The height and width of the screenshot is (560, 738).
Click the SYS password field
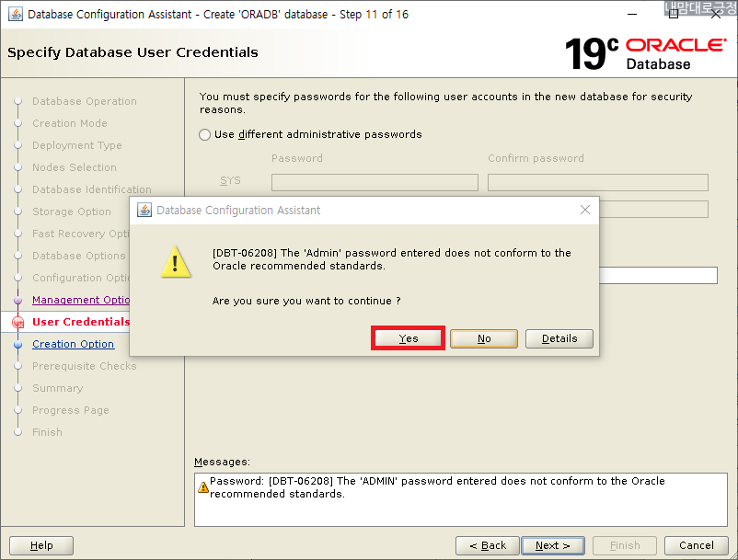tap(375, 182)
